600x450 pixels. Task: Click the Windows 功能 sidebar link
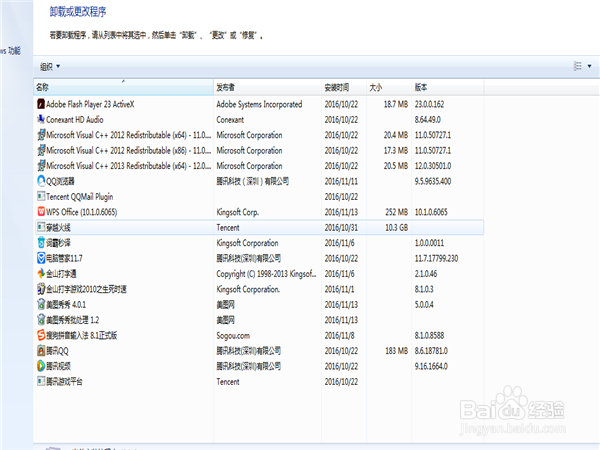click(10, 51)
